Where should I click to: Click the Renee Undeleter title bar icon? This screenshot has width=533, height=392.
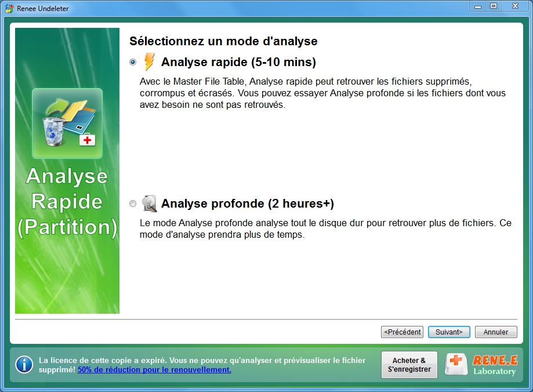coord(9,8)
